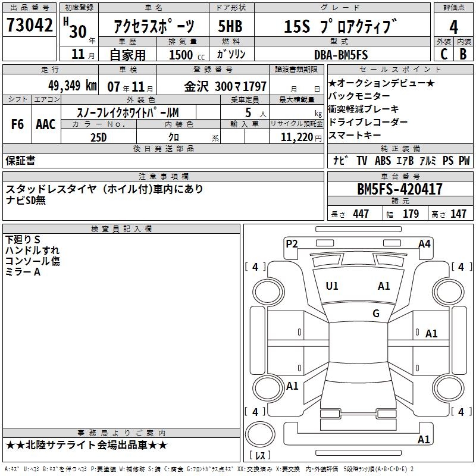Click equipment label アルミ

(428, 160)
